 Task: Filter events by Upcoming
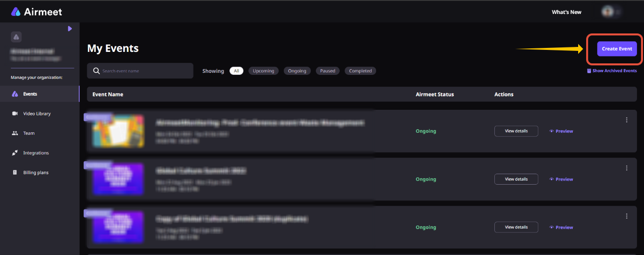(x=263, y=71)
